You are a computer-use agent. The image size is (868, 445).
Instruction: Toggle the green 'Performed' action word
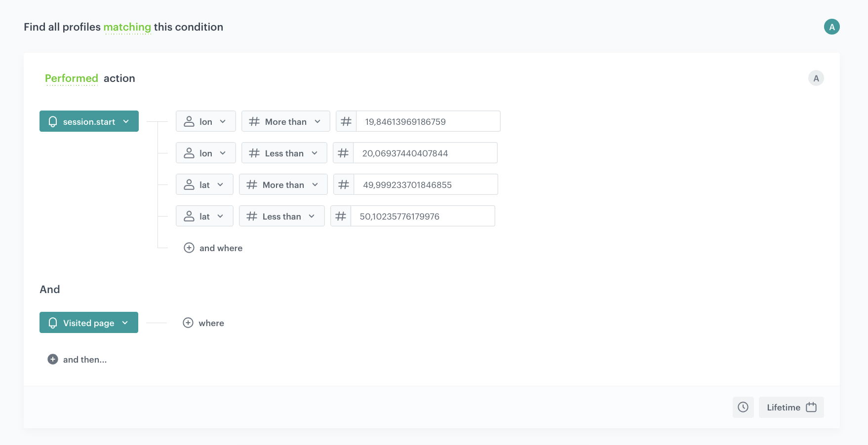tap(72, 78)
